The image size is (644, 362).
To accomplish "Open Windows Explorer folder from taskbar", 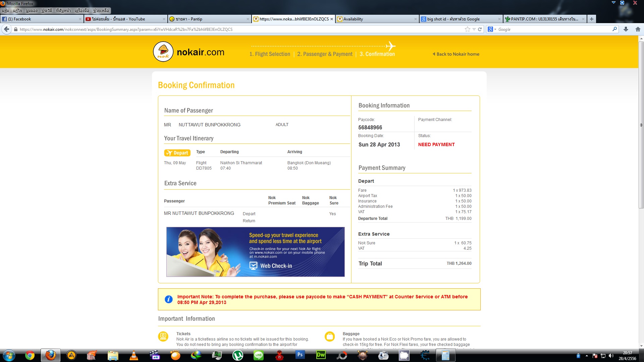I will [x=113, y=355].
